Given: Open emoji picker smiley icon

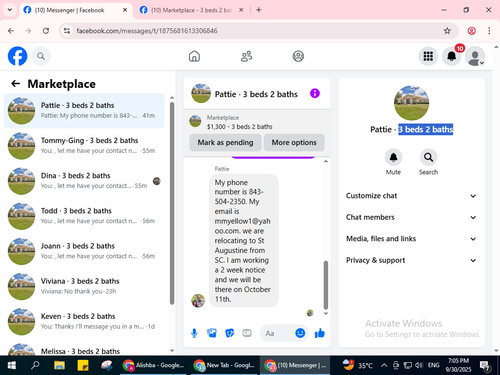Looking at the screenshot, I should click(300, 333).
